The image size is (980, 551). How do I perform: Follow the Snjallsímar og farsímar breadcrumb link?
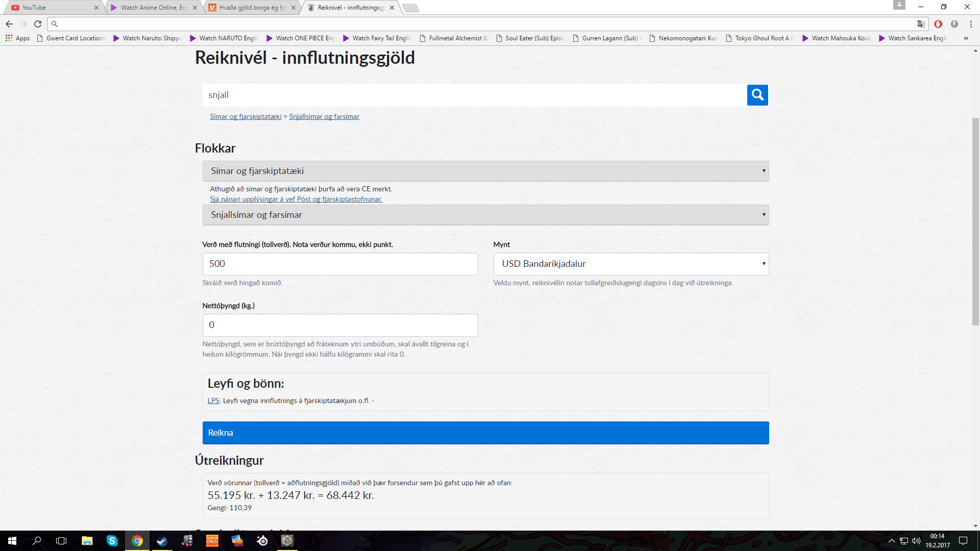[x=324, y=116]
